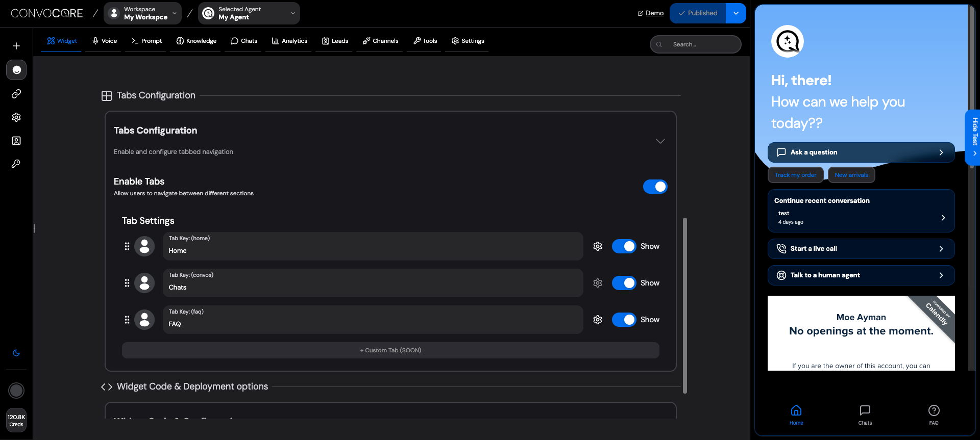Viewport: 980px width, 440px height.
Task: Open the Selected Agent dropdown
Action: [249, 13]
